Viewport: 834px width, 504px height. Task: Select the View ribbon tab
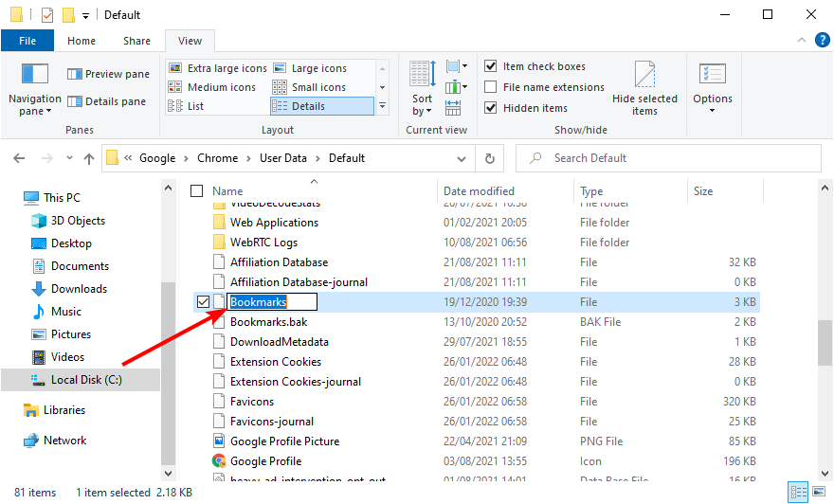tap(190, 41)
